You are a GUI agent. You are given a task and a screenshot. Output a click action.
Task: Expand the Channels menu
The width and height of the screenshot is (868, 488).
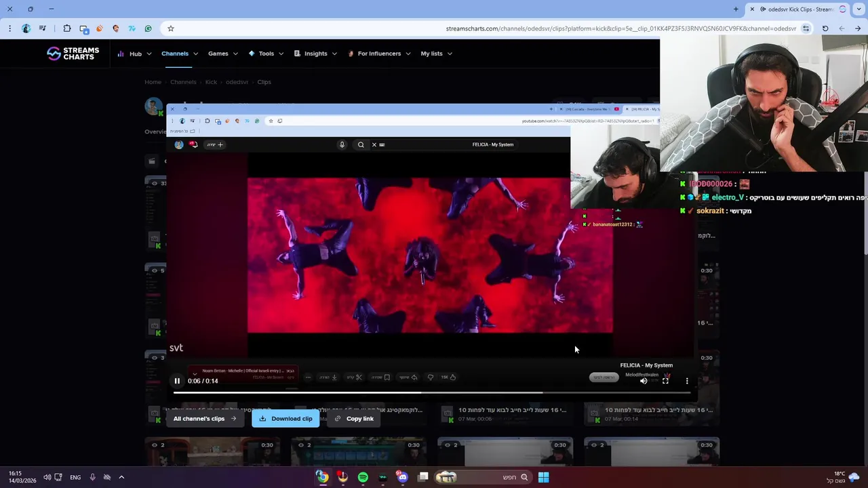click(180, 54)
